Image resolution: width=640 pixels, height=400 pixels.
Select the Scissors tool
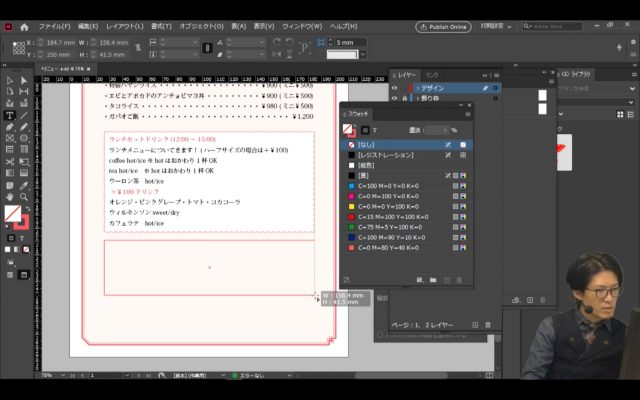coord(10,162)
